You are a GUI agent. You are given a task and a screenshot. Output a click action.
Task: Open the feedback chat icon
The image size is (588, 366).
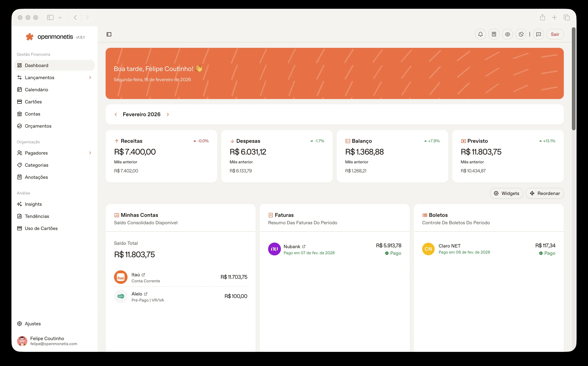[538, 34]
